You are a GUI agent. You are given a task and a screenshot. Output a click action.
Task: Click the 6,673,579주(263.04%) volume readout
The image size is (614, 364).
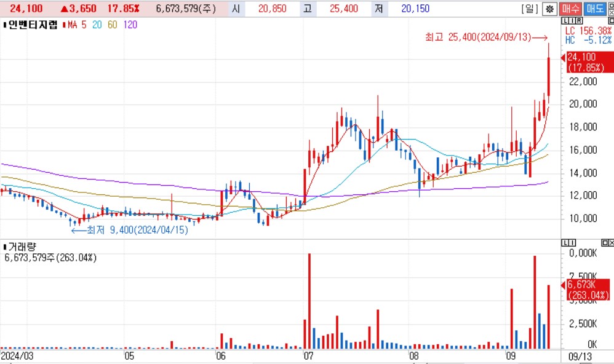[x=50, y=258]
